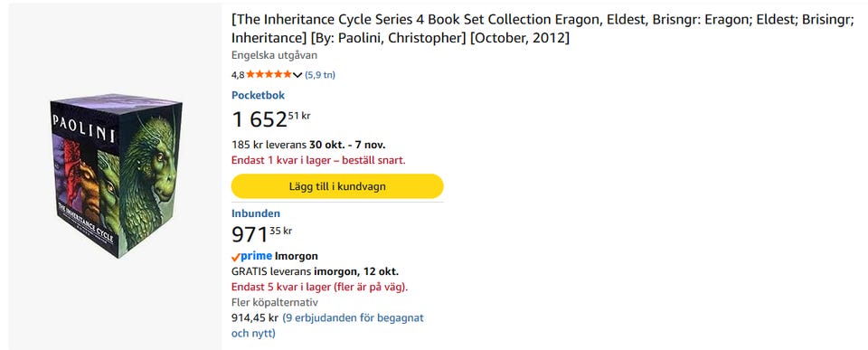Click the 971 kr hardcover price
868x350 pixels.
tap(261, 233)
